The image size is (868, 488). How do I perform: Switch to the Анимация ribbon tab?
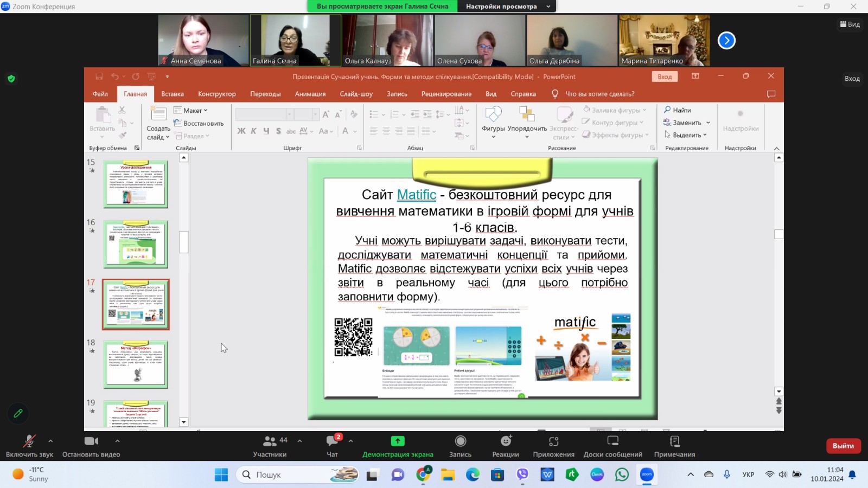310,94
